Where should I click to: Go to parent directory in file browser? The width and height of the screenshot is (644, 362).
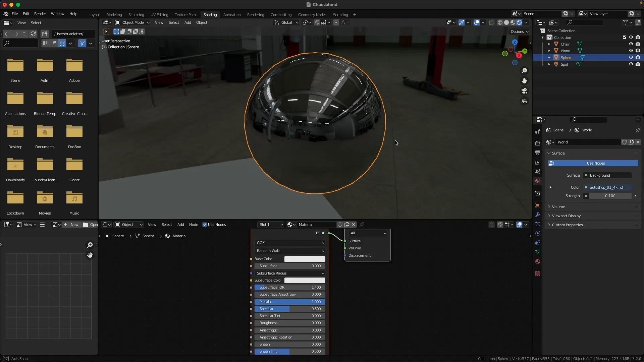coord(24,34)
